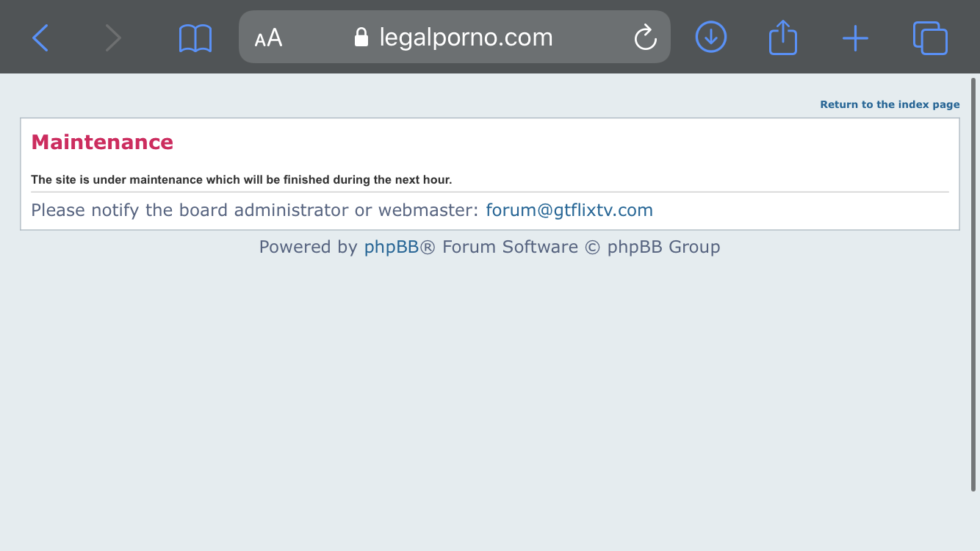This screenshot has width=980, height=551.
Task: Click the "Forum Software" footer text
Action: point(510,247)
